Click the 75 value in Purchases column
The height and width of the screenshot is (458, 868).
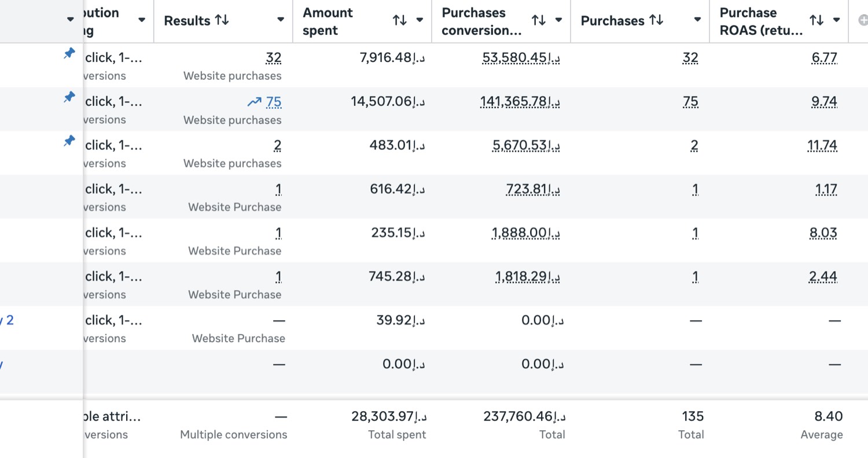click(x=690, y=102)
